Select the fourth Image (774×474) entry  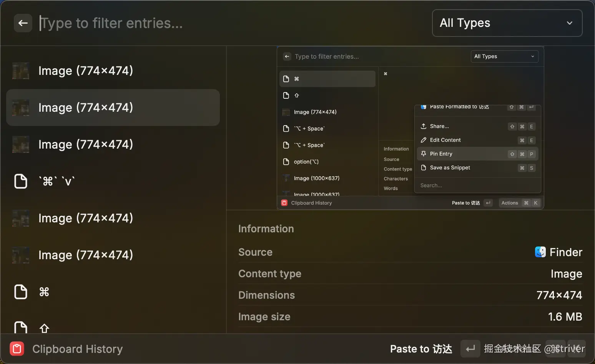coord(113,218)
